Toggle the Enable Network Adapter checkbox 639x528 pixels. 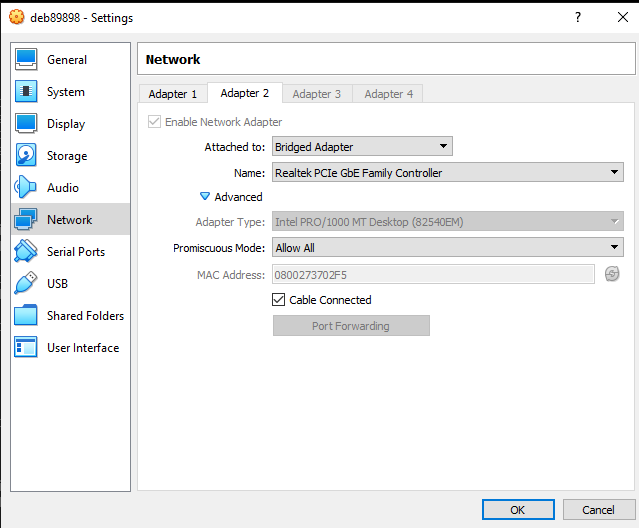click(154, 122)
